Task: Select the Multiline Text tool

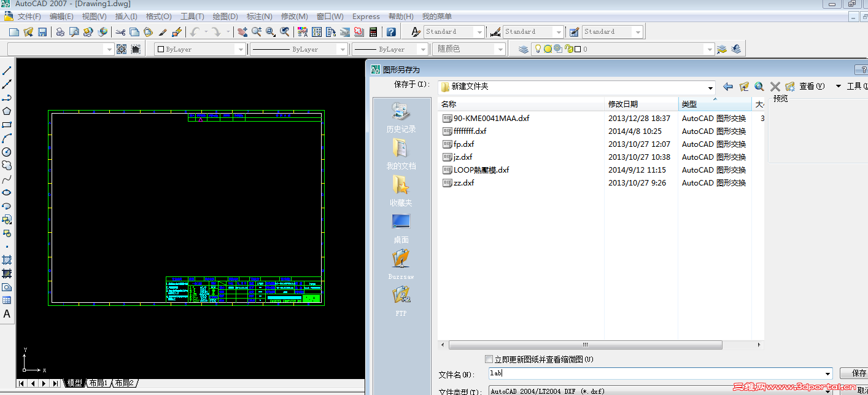Action: 7,314
